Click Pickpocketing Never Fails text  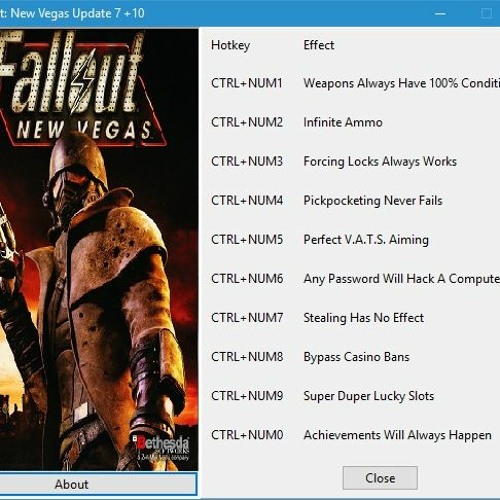(373, 201)
